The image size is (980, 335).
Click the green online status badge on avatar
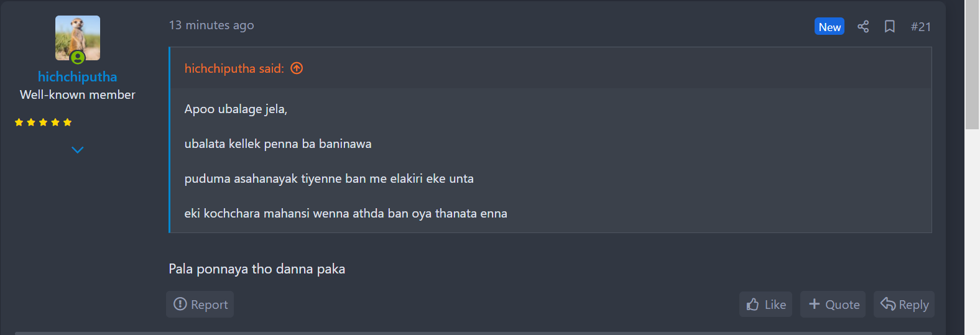pos(78,58)
